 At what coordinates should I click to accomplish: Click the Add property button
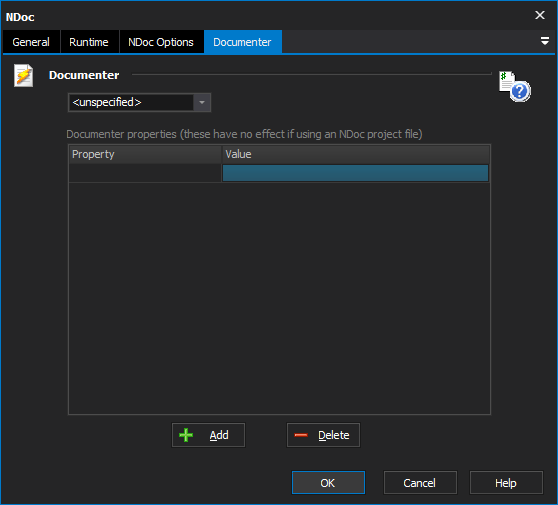(209, 435)
